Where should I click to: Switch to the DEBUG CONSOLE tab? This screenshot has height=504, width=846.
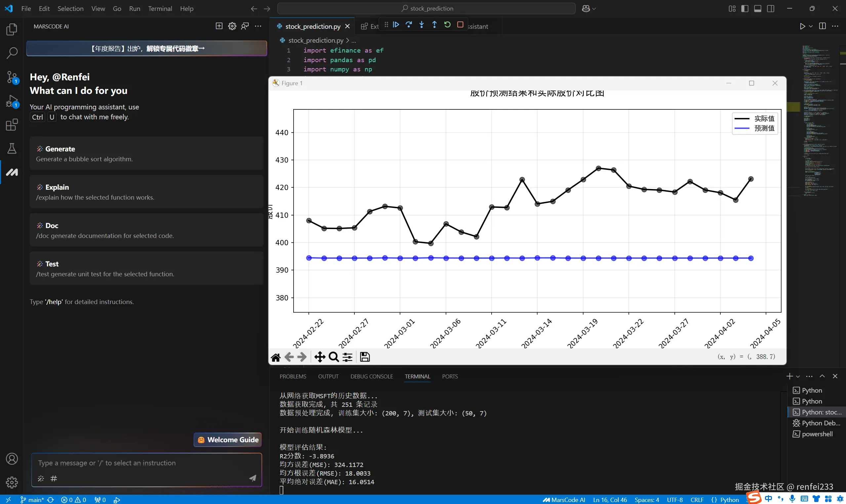coord(371,376)
